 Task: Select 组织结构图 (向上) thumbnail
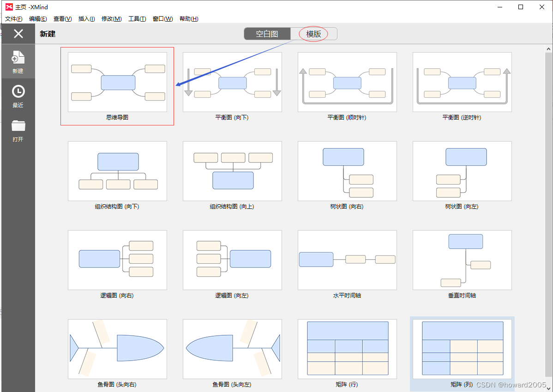click(x=232, y=171)
